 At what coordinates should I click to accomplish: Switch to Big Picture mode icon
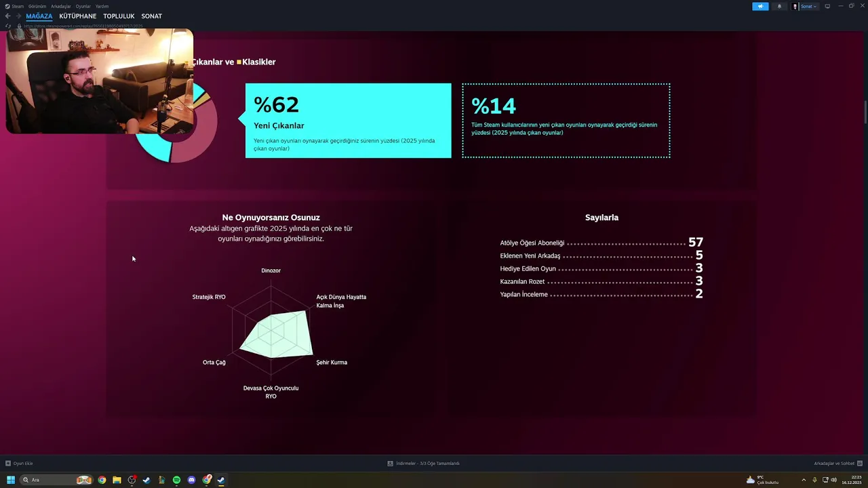[827, 6]
